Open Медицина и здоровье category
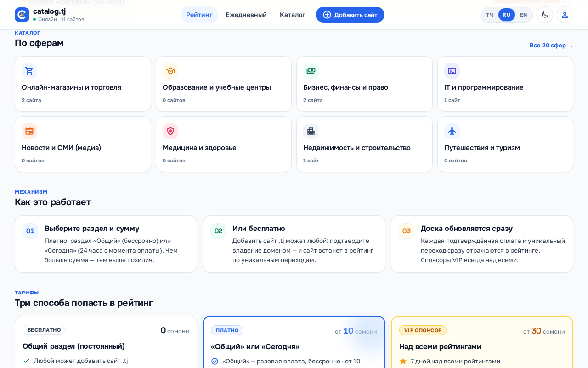Image resolution: width=588 pixels, height=368 pixels. click(x=224, y=144)
